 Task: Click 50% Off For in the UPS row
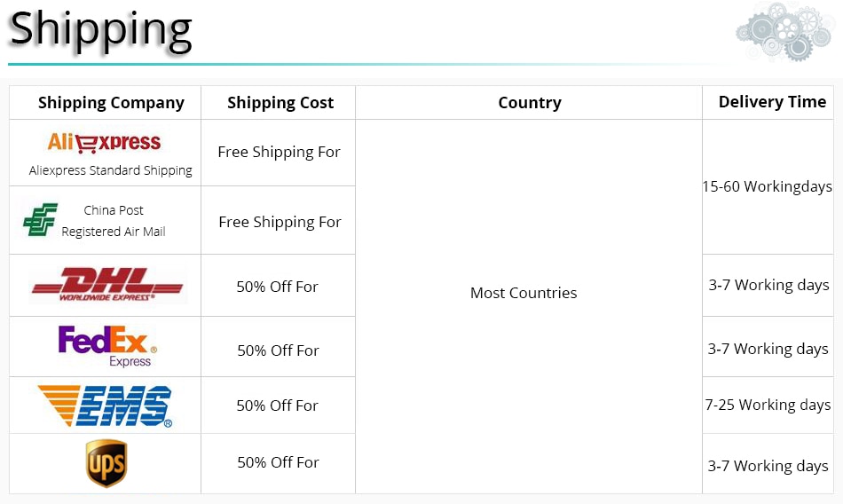pyautogui.click(x=278, y=462)
